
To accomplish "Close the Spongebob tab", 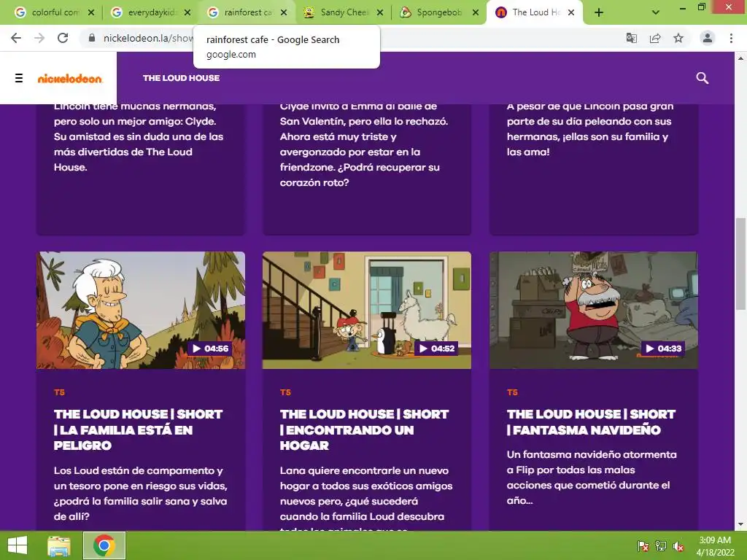I will click(x=476, y=12).
